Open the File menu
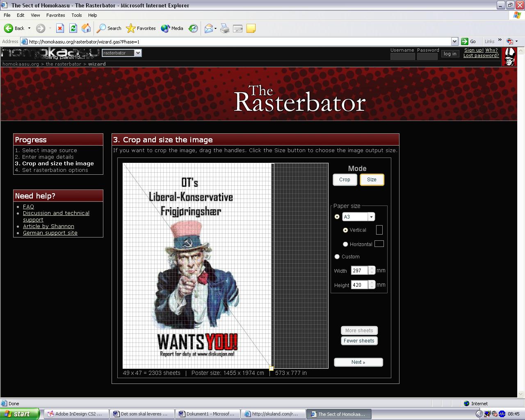This screenshot has height=420, width=525. coord(7,15)
